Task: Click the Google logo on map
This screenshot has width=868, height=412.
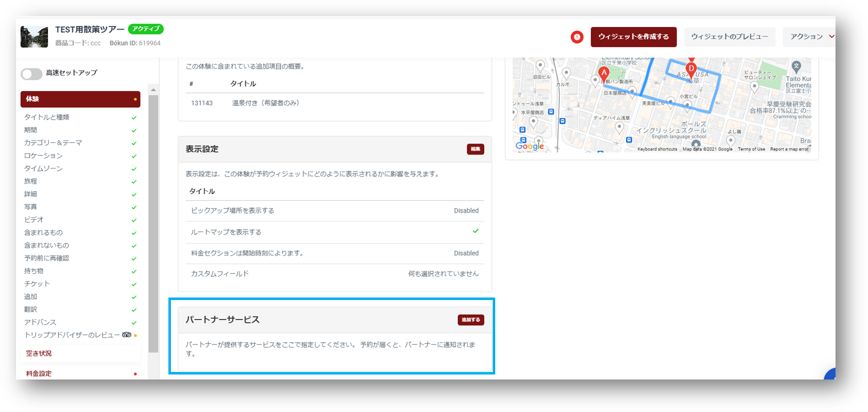Action: tap(529, 146)
